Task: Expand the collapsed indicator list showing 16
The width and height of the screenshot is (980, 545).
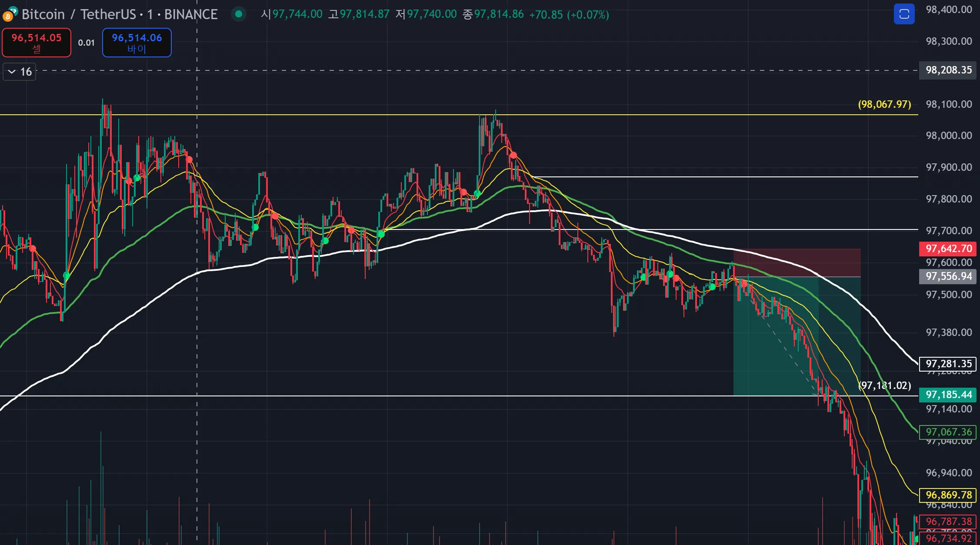Action: point(20,72)
